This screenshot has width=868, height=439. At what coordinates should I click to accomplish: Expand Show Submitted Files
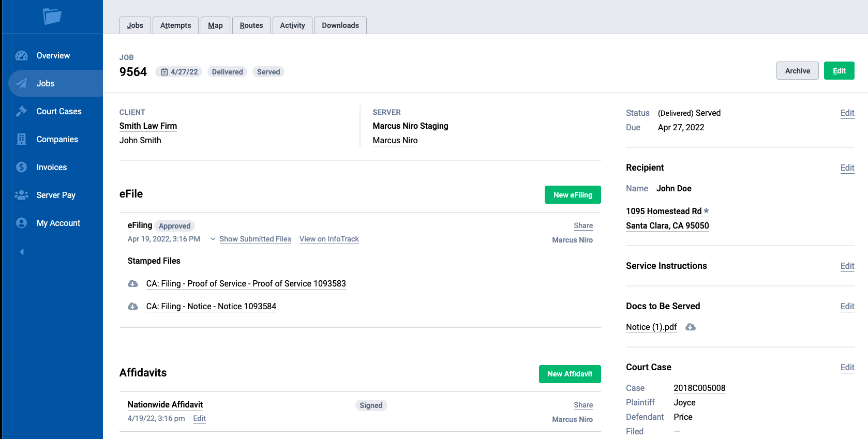point(255,239)
